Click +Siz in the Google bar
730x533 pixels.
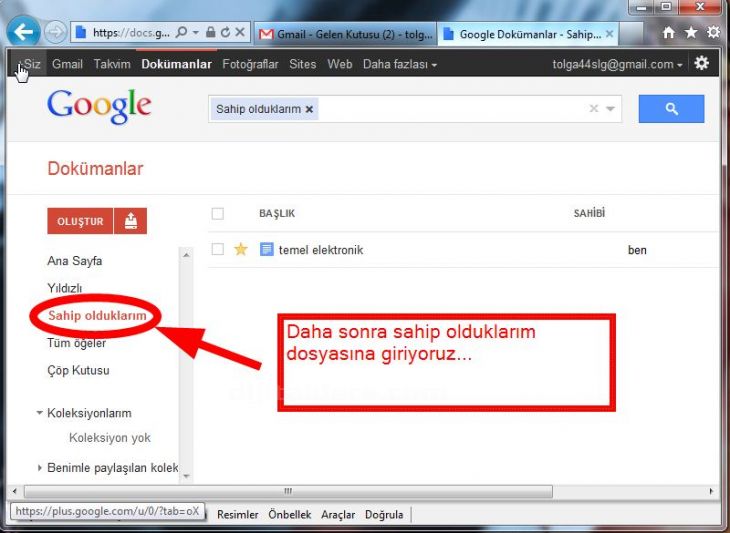pos(30,64)
